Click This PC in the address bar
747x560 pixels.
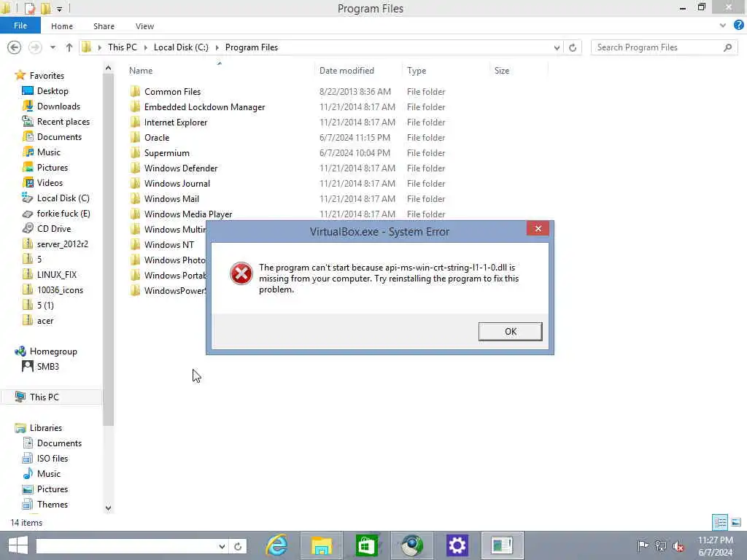122,47
